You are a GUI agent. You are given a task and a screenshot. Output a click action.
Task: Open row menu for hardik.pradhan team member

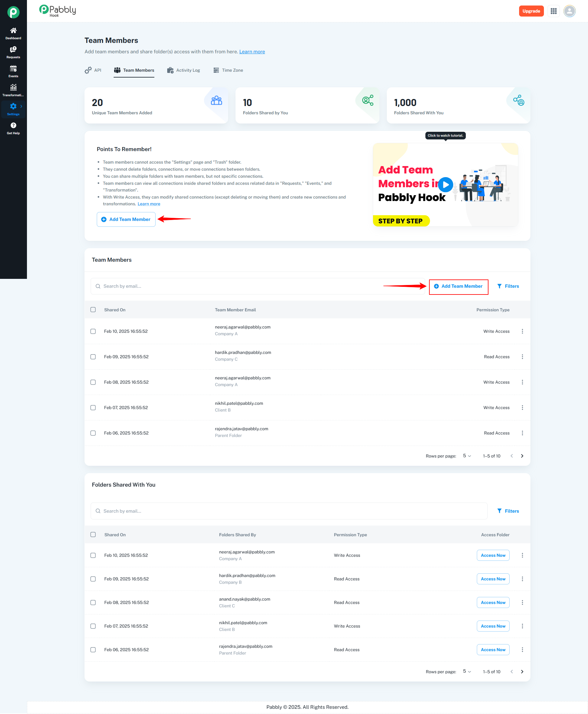click(522, 356)
